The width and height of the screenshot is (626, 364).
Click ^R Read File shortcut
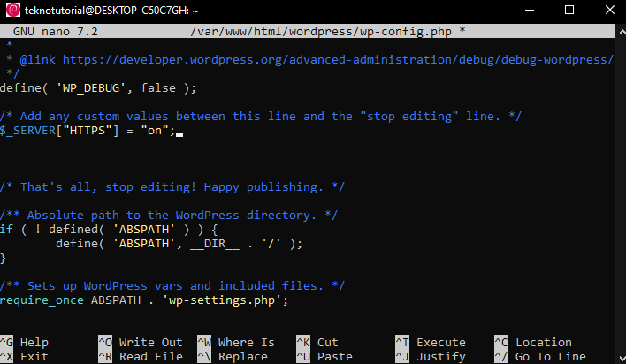[141, 356]
